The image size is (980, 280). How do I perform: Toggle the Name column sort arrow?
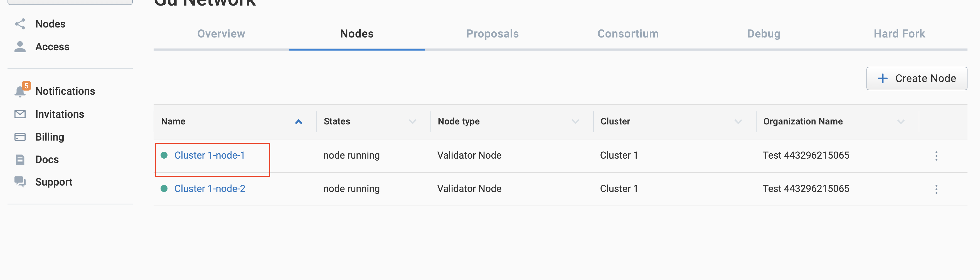point(299,122)
